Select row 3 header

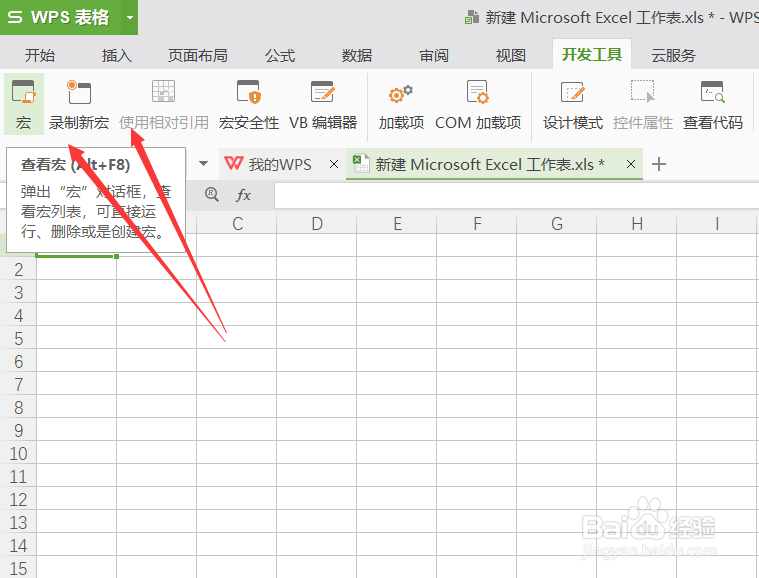coord(18,292)
